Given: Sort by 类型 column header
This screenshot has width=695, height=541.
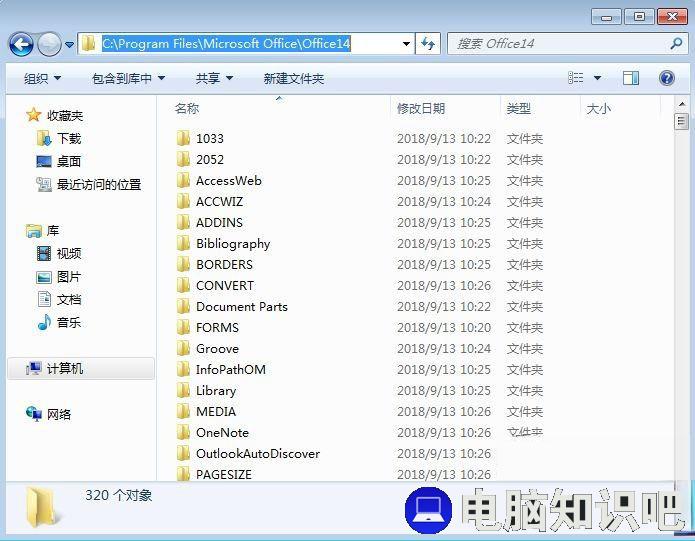Looking at the screenshot, I should pos(519,109).
